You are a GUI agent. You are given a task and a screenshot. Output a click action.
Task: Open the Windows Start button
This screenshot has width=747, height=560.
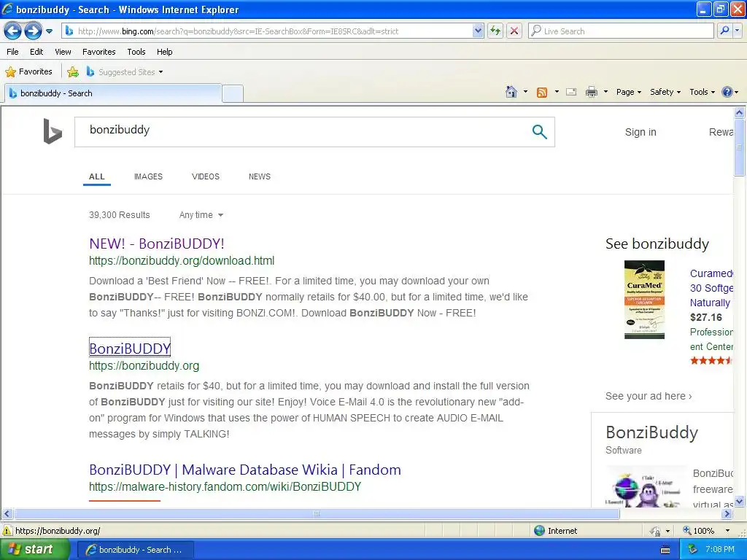pyautogui.click(x=34, y=550)
